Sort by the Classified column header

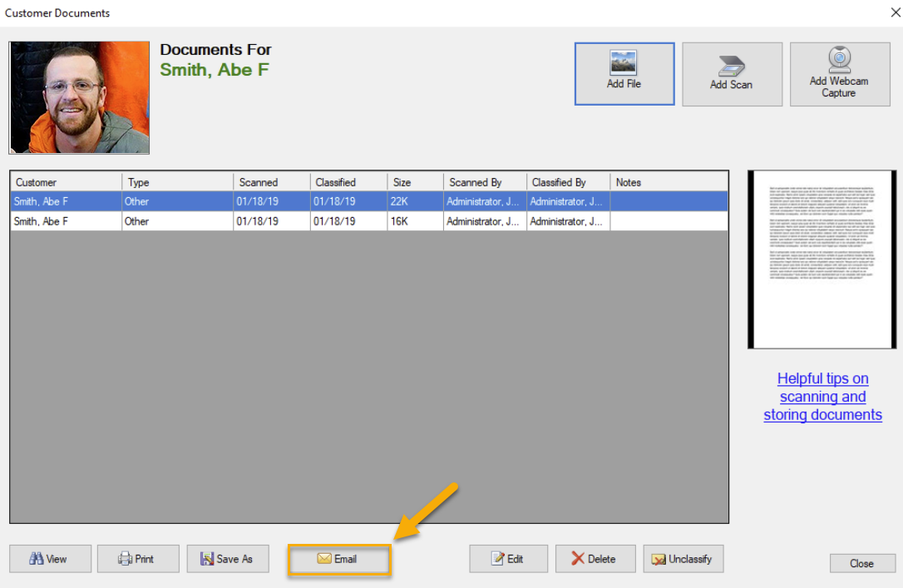pyautogui.click(x=348, y=182)
